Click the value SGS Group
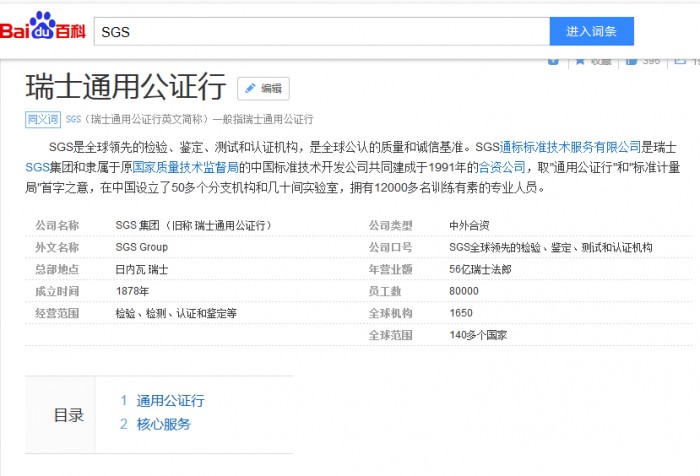This screenshot has height=476, width=700. point(142,247)
